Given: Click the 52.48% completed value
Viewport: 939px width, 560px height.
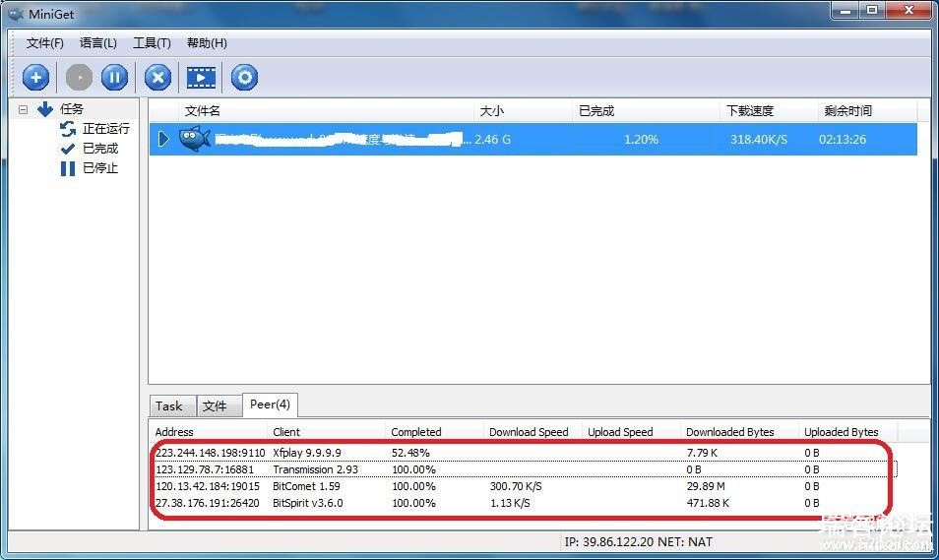Looking at the screenshot, I should click(x=410, y=453).
